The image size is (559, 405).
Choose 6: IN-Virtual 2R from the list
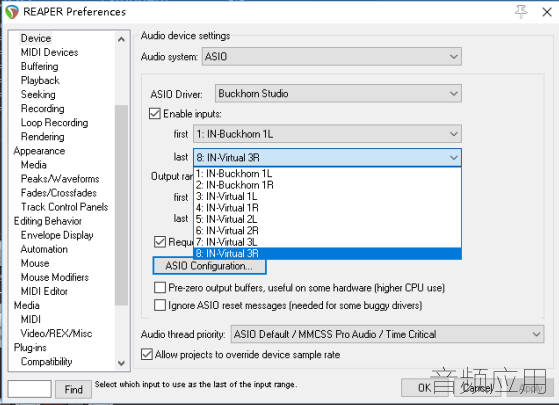point(327,231)
